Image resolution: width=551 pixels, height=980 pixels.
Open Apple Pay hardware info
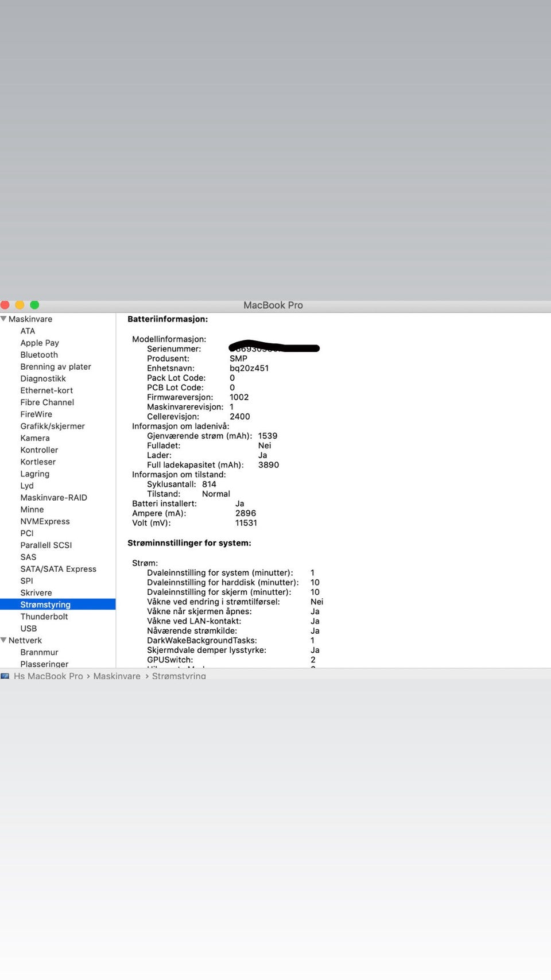(40, 343)
